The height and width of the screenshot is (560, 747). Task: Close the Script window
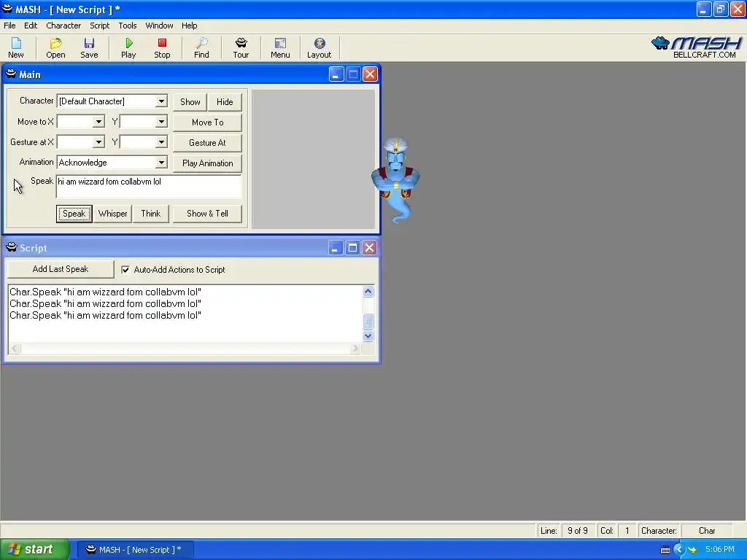(370, 248)
